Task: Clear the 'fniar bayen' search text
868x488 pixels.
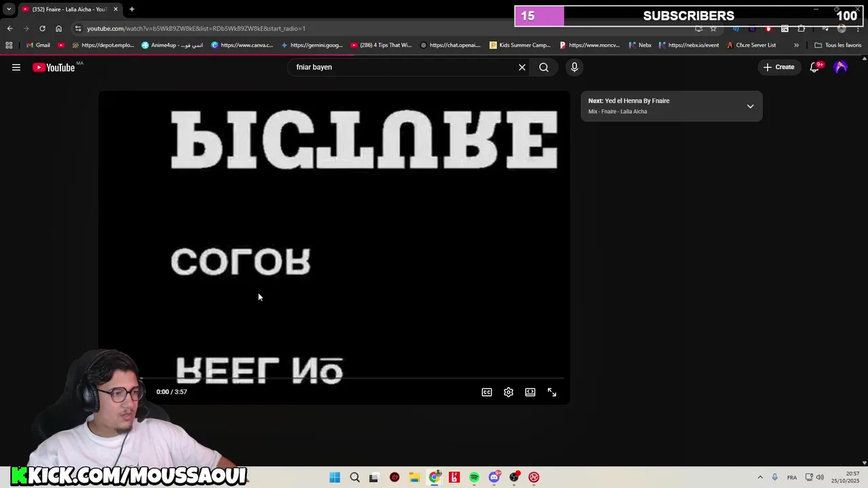Action: coord(522,67)
